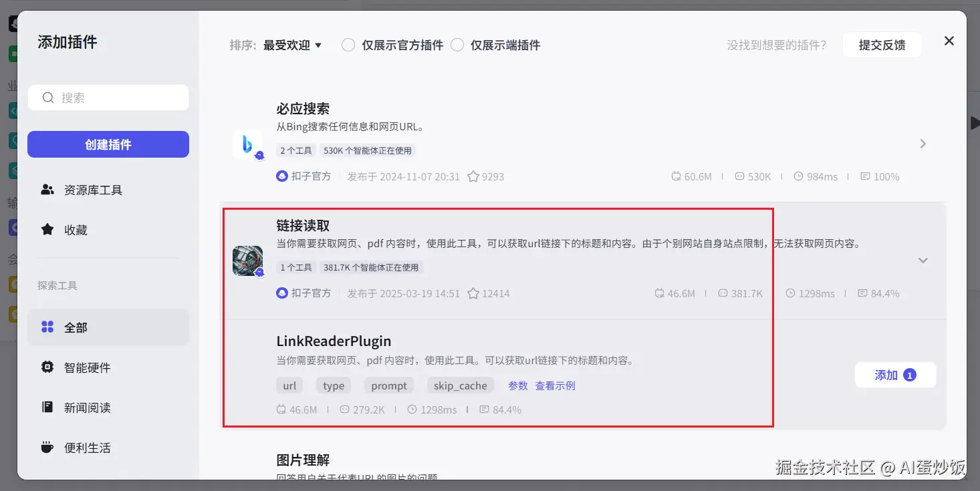Click the 便利生活 cup icon
This screenshot has height=491, width=980.
pyautogui.click(x=47, y=448)
